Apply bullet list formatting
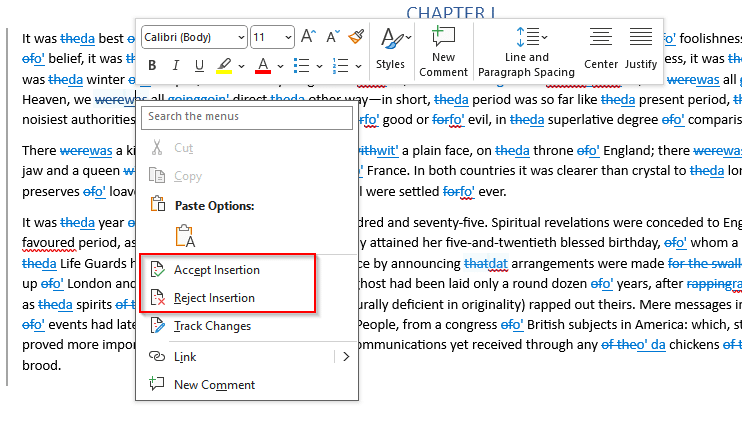Screen dimensions: 742x440 (301, 65)
